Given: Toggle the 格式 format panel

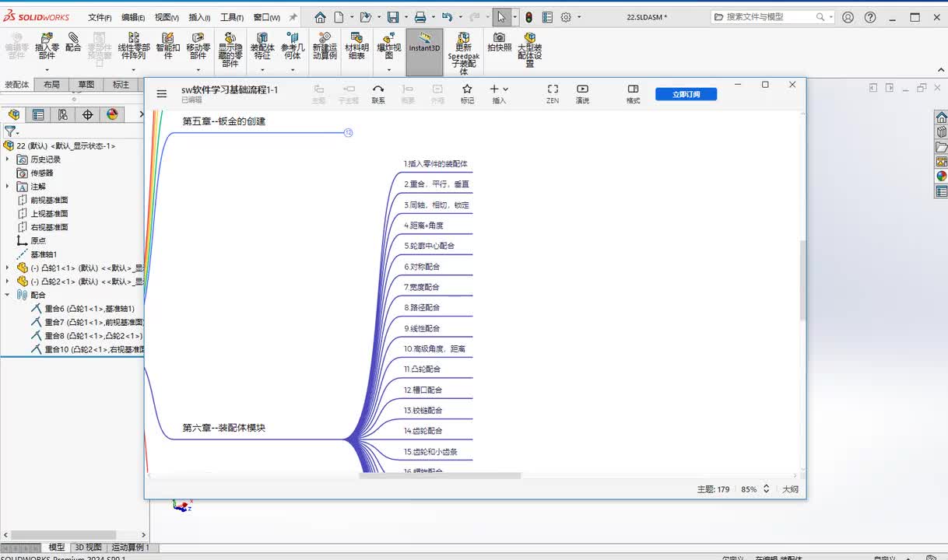Looking at the screenshot, I should 633,89.
